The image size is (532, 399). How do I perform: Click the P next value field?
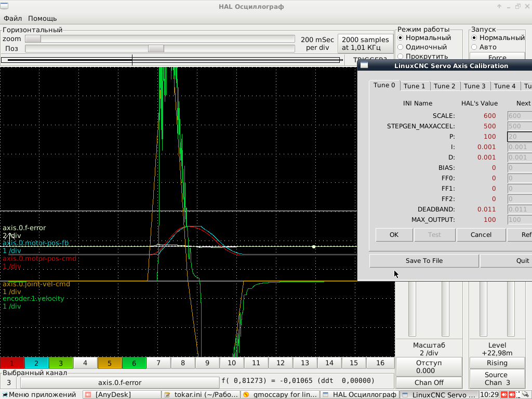pyautogui.click(x=520, y=137)
